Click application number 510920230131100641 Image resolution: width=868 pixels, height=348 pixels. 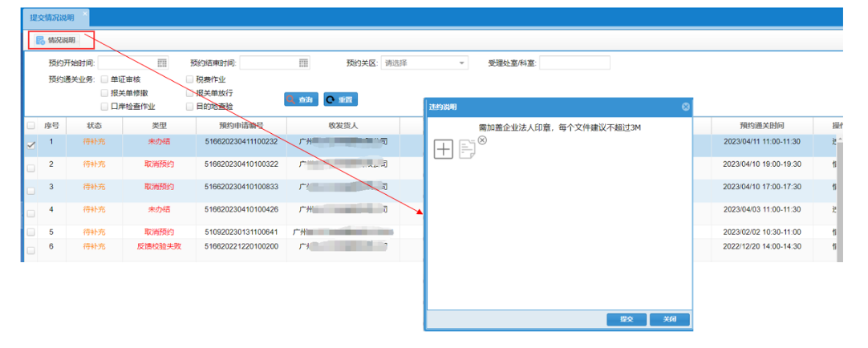[241, 232]
